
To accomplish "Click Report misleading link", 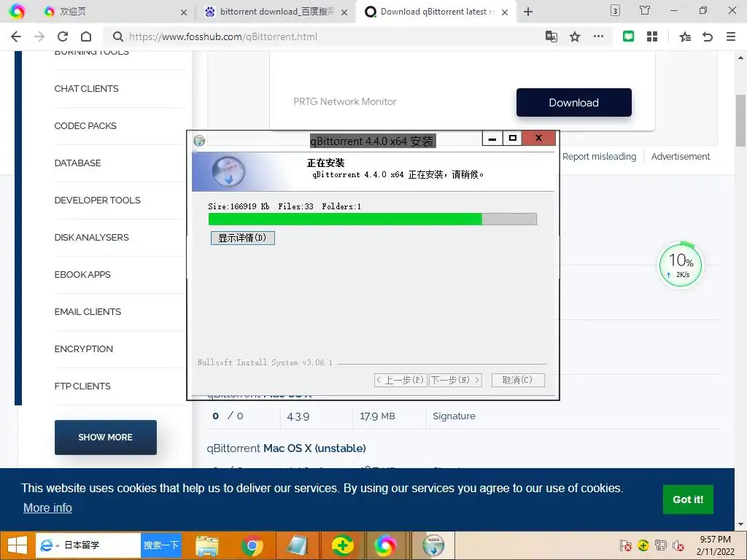I will tap(599, 156).
